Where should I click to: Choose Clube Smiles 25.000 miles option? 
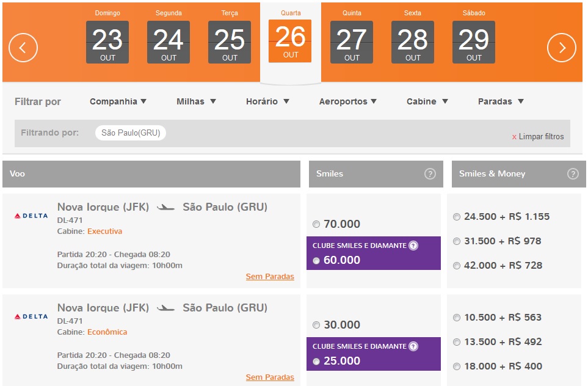316,361
